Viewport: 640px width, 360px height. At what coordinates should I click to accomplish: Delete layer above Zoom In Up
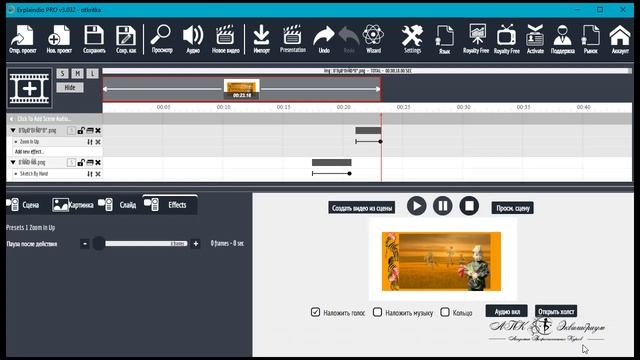[98, 131]
